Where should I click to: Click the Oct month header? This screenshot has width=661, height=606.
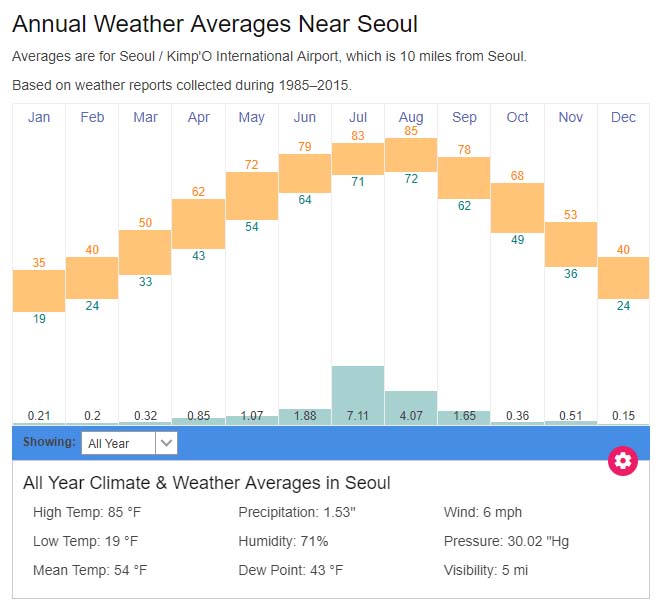(517, 118)
